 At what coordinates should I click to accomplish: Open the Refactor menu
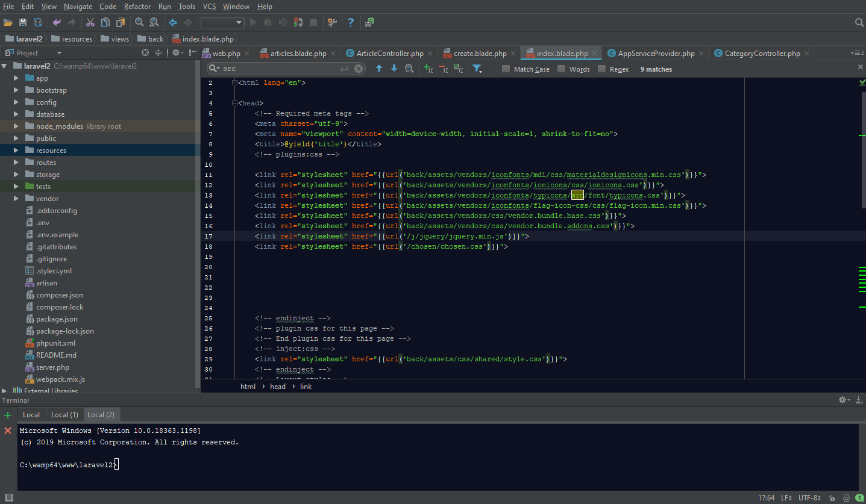click(137, 6)
